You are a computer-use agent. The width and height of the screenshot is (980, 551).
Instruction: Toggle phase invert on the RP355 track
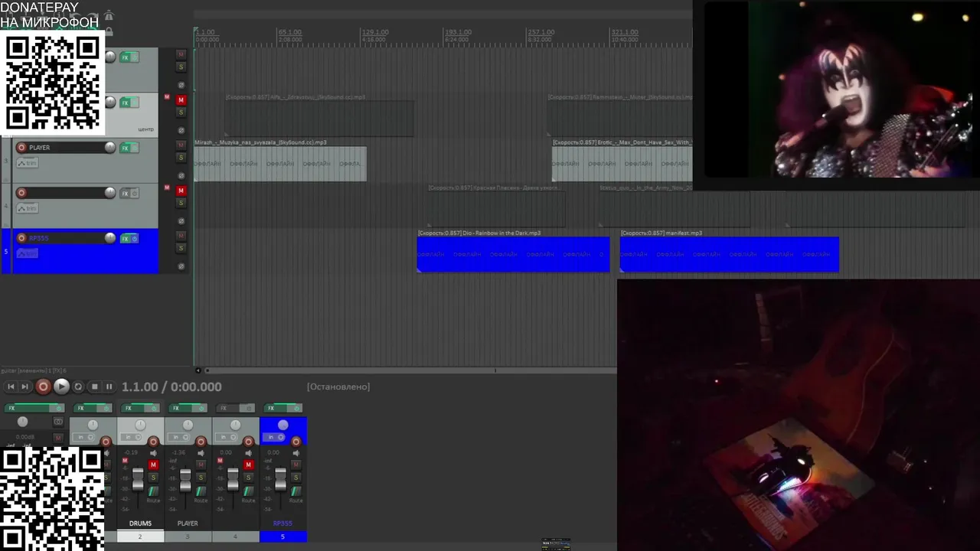pos(181,266)
